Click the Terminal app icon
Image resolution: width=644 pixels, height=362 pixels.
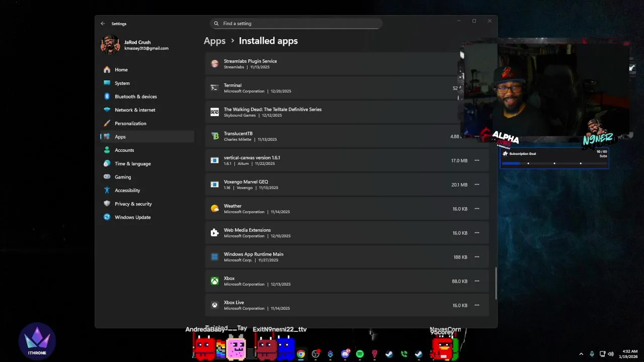tap(215, 88)
